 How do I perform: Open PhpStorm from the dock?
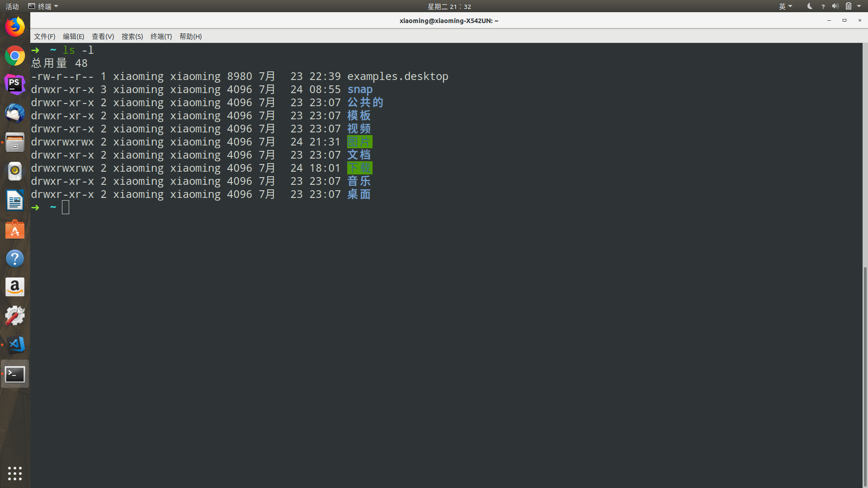[15, 85]
